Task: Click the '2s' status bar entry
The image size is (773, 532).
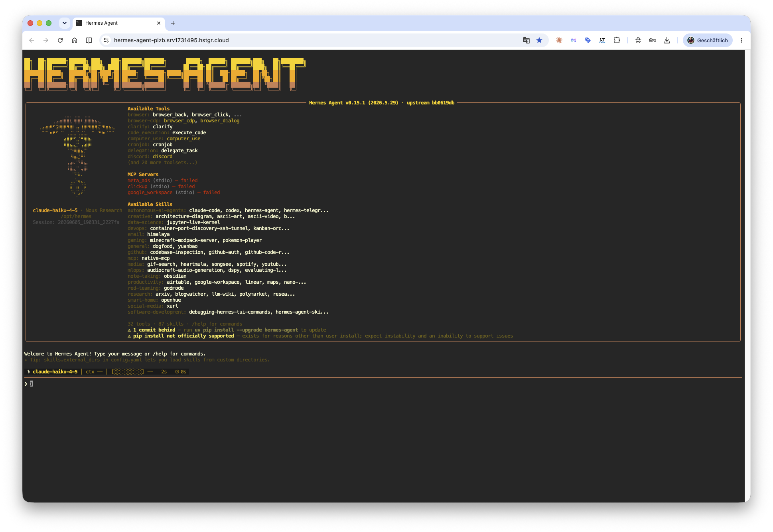Action: click(x=164, y=372)
